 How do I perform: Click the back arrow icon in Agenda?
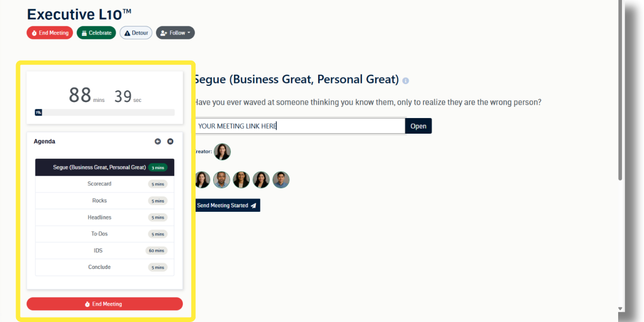[158, 141]
